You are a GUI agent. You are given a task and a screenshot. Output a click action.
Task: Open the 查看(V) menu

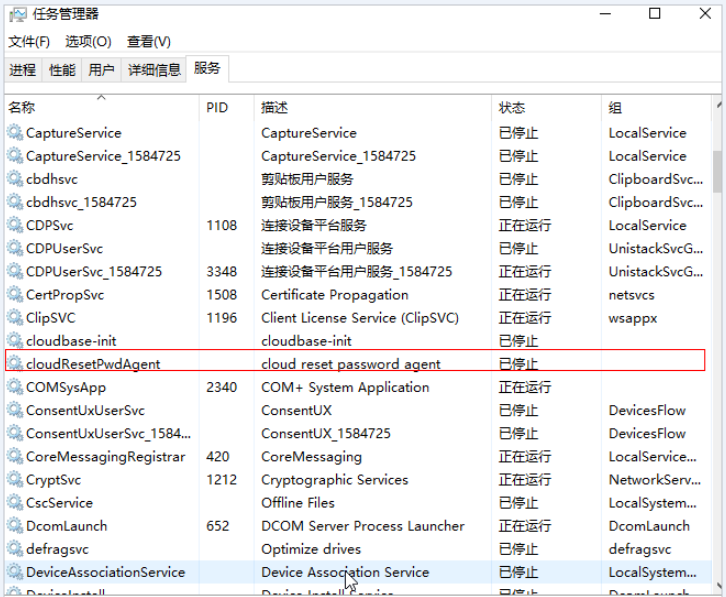tap(148, 42)
